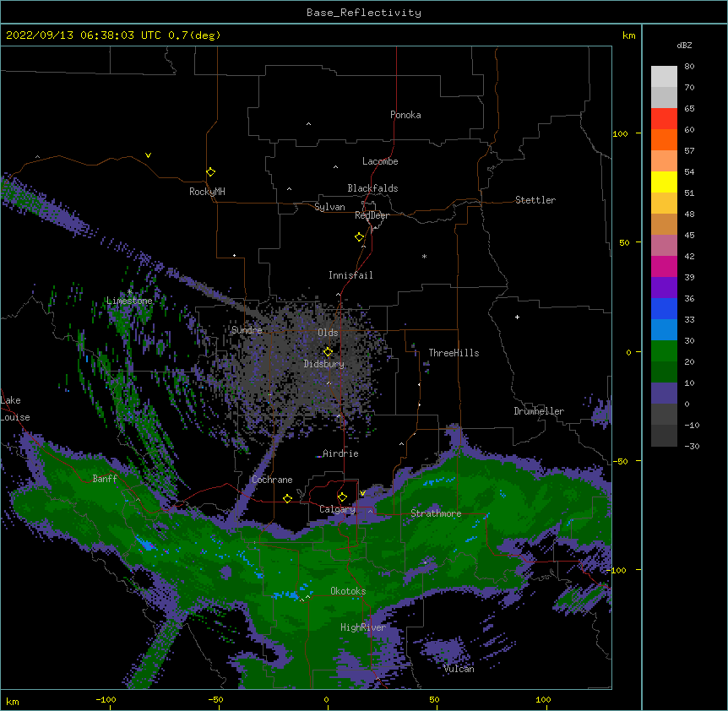728x711 pixels.
Task: Click the white 70-80 dBZ legend swatch
Action: click(x=664, y=77)
